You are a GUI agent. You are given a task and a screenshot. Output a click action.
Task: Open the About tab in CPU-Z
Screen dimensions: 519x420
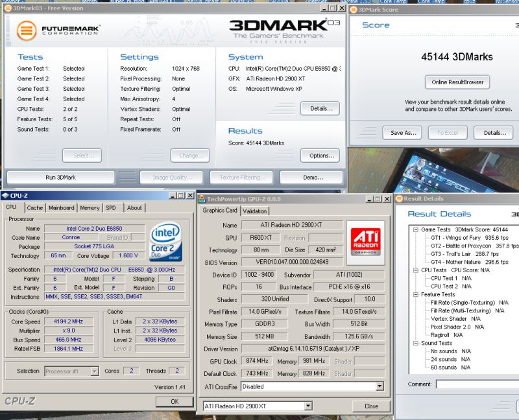134,207
